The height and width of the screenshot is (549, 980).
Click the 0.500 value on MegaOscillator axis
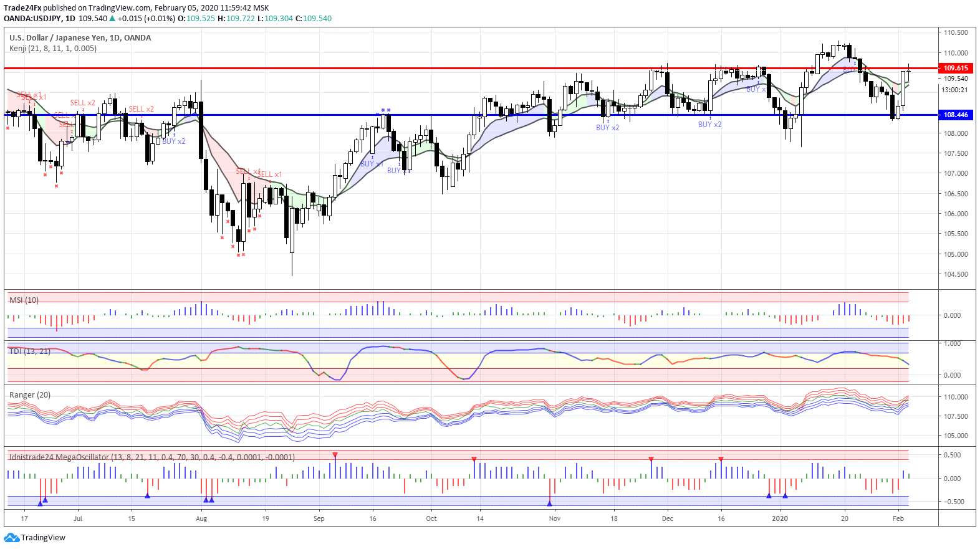coord(952,455)
